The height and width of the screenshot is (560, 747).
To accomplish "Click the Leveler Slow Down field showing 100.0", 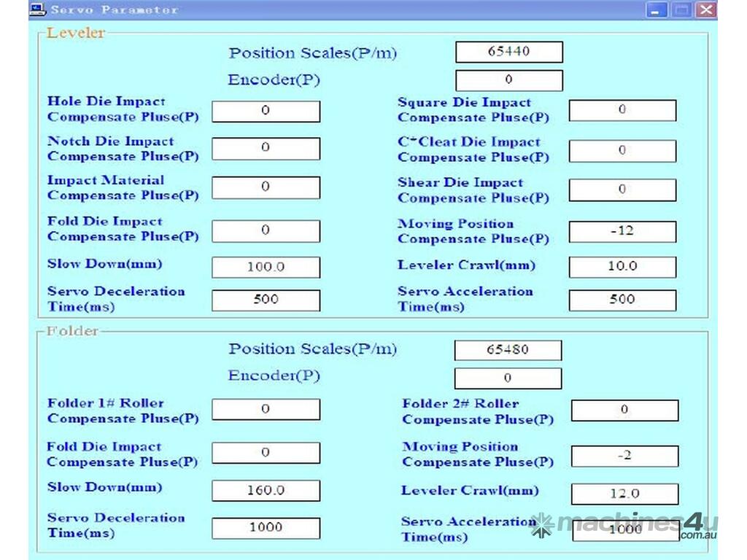I will [266, 267].
